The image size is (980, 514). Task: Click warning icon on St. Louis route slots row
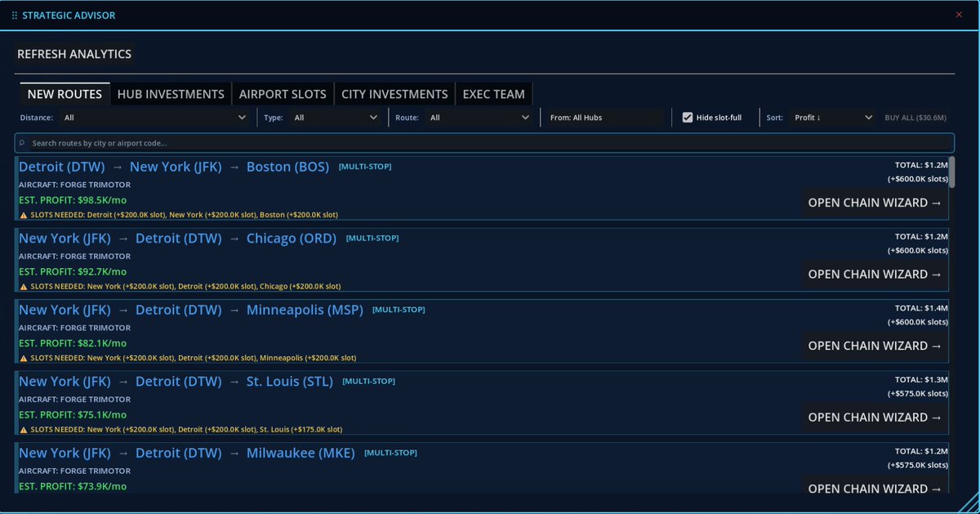point(23,430)
